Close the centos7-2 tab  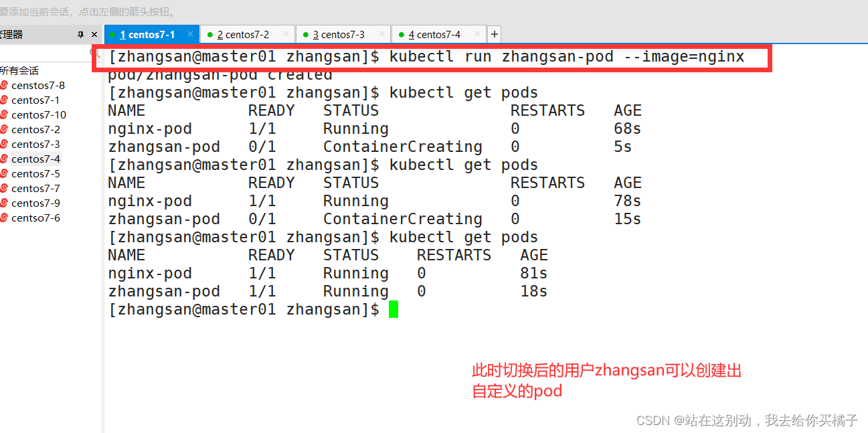286,34
